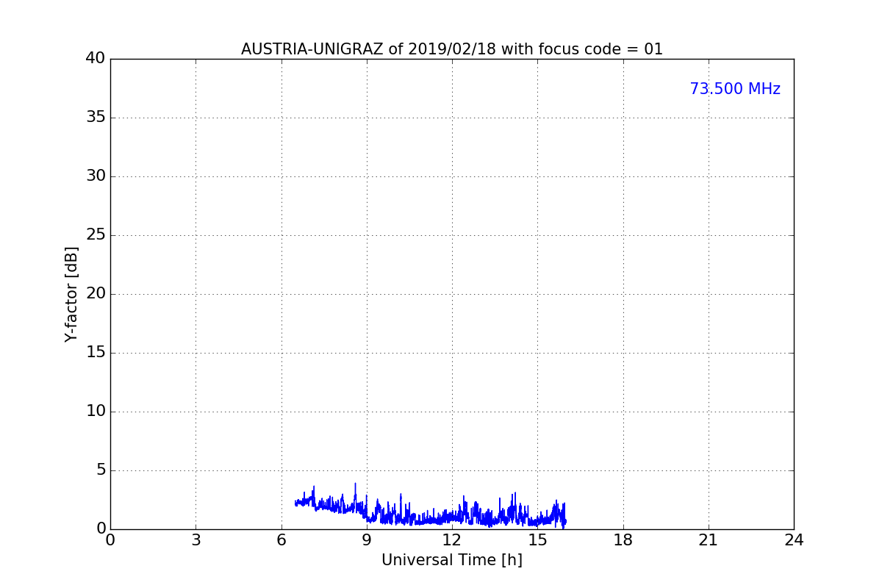Image resolution: width=882 pixels, height=588 pixels.
Task: Click the y-axis tick label '40'
Action: click(96, 58)
